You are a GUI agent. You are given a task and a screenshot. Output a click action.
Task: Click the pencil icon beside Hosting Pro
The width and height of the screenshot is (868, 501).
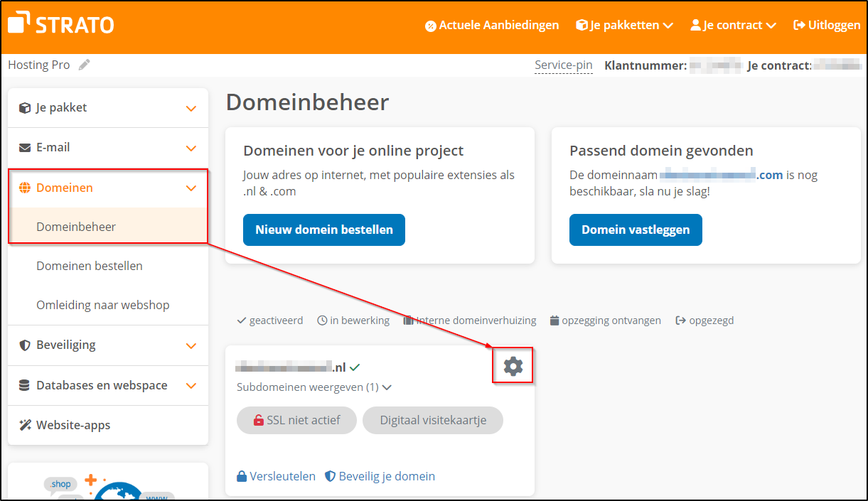tap(85, 65)
